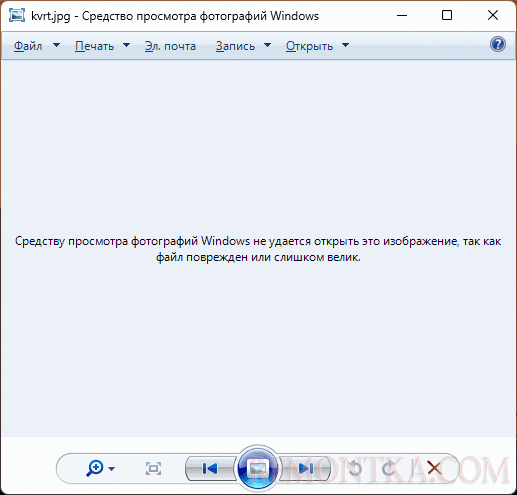Expand the Файл menu arrow
Image resolution: width=517 pixels, height=495 pixels.
(x=57, y=45)
